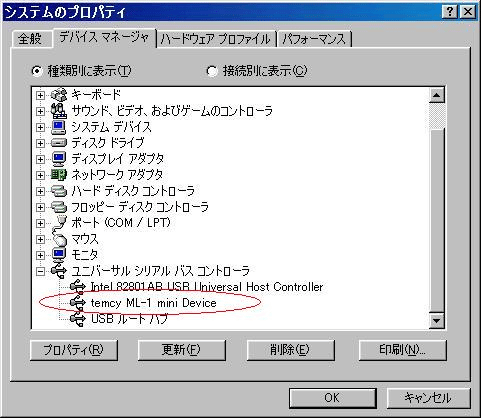The height and width of the screenshot is (418, 481).
Task: Open the ハードウェア プロファイル tab
Action: (x=216, y=39)
